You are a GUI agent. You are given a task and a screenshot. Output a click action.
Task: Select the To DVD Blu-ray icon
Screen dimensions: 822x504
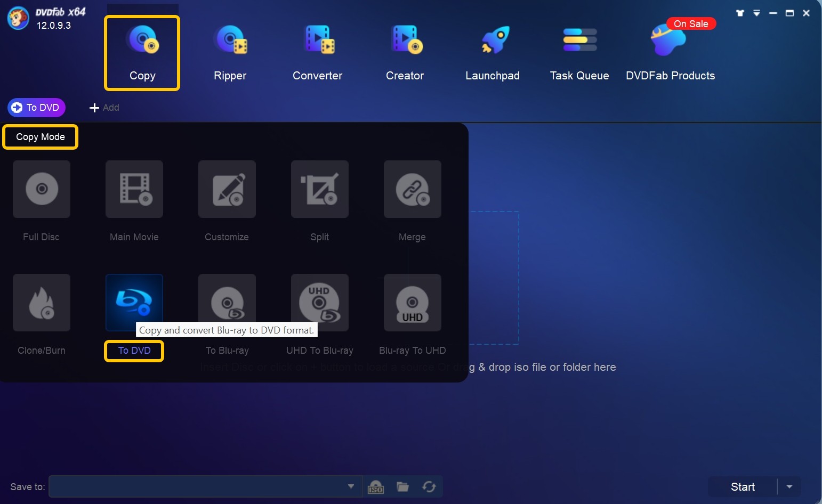click(x=134, y=303)
